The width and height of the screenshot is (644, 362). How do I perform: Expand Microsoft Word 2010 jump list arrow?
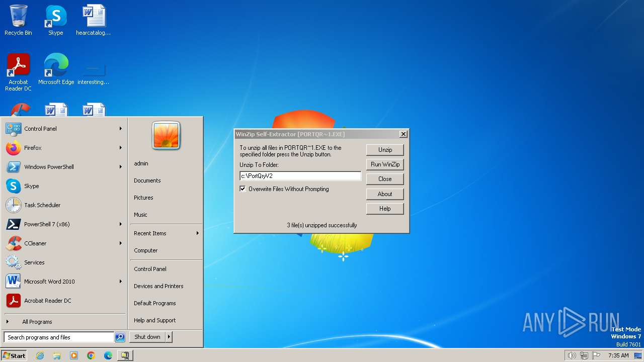[121, 282]
